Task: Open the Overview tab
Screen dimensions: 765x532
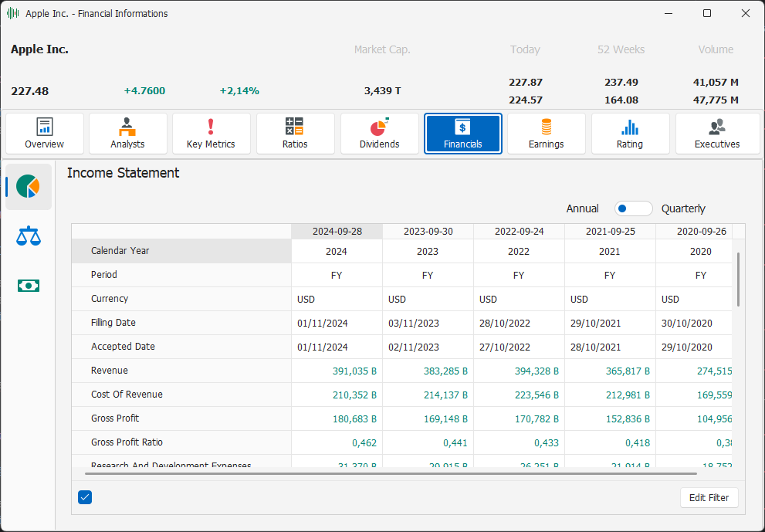Action: (x=45, y=134)
